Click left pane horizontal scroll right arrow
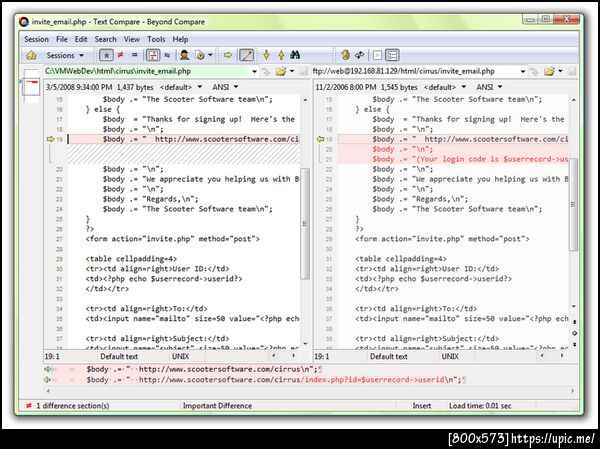The image size is (600, 449). click(293, 356)
